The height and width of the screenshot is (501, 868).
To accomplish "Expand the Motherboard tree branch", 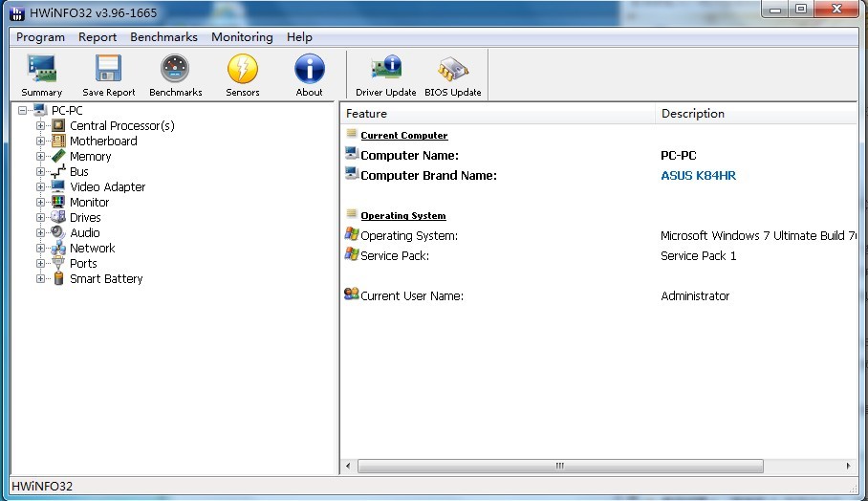I will click(41, 142).
